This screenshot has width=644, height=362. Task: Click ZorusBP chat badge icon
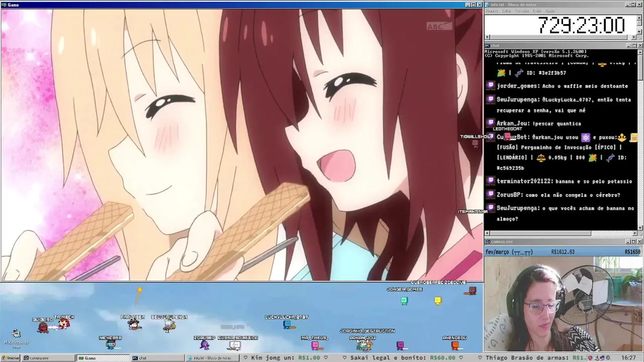click(491, 195)
